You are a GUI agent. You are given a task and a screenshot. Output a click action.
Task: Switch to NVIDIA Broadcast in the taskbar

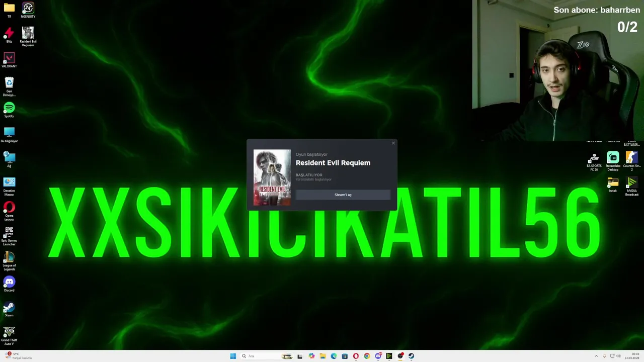(389, 356)
